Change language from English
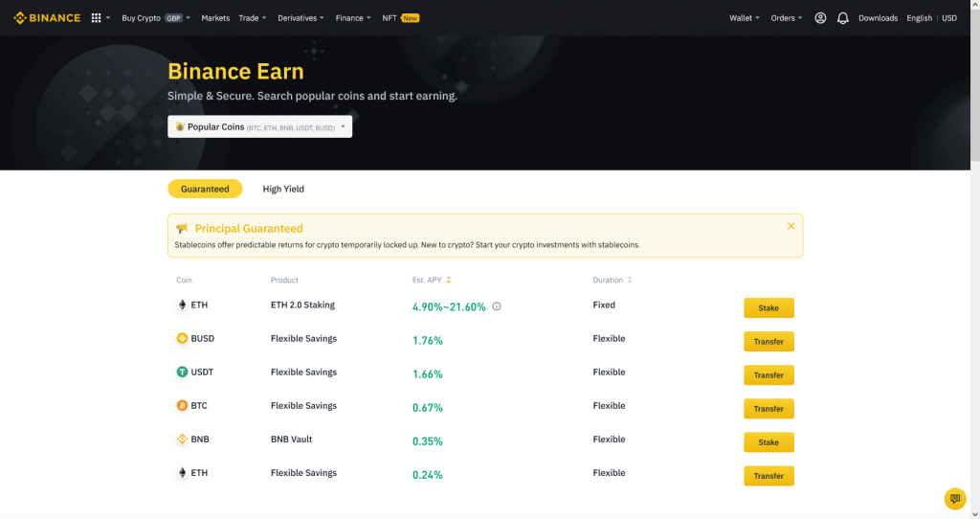This screenshot has width=980, height=519. (920, 18)
